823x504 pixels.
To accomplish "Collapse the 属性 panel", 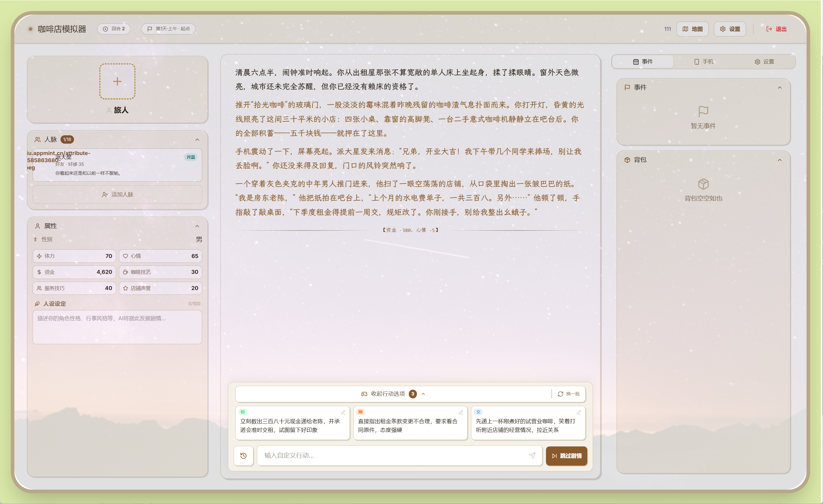I will click(197, 226).
